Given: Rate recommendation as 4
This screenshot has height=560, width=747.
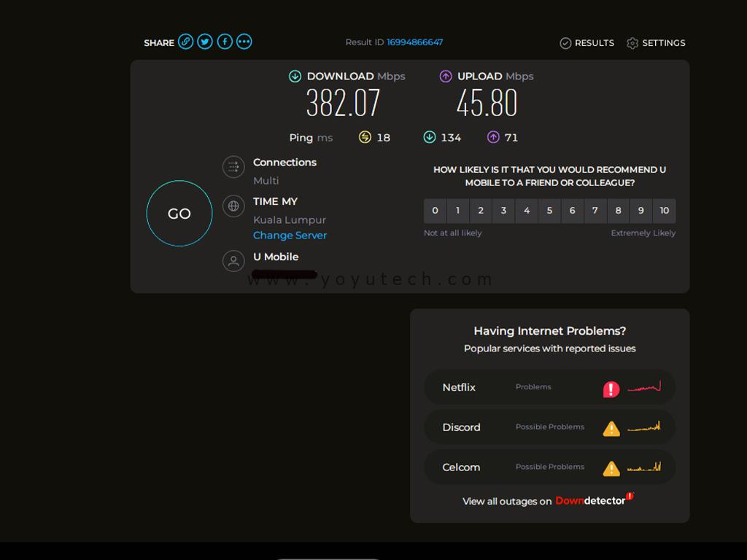Looking at the screenshot, I should 527,211.
